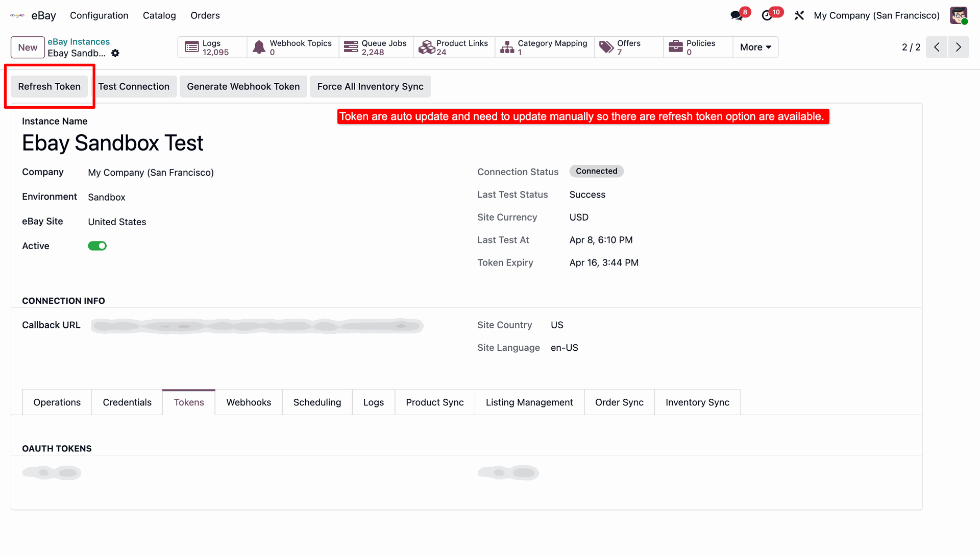Click the eBay app name in navbar
980x555 pixels.
(44, 15)
